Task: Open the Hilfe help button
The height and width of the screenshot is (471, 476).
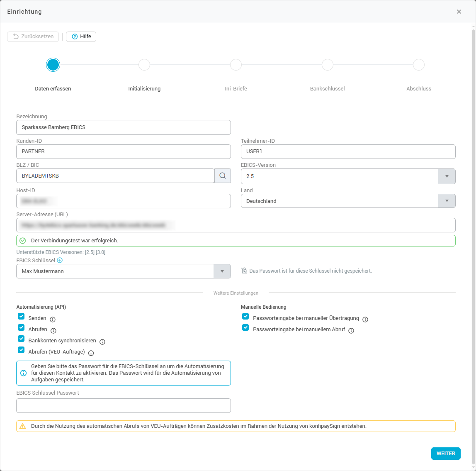Action: click(x=81, y=37)
